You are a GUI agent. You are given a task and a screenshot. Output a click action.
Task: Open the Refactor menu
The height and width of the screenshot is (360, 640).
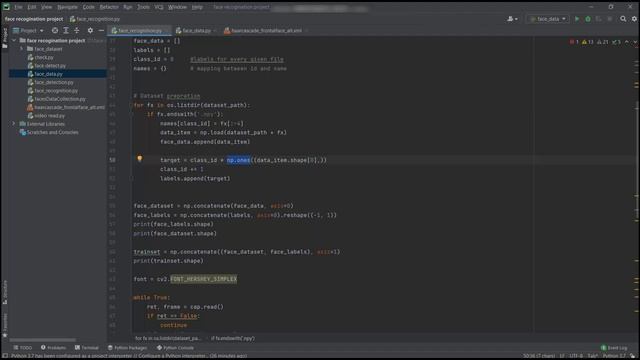point(109,7)
